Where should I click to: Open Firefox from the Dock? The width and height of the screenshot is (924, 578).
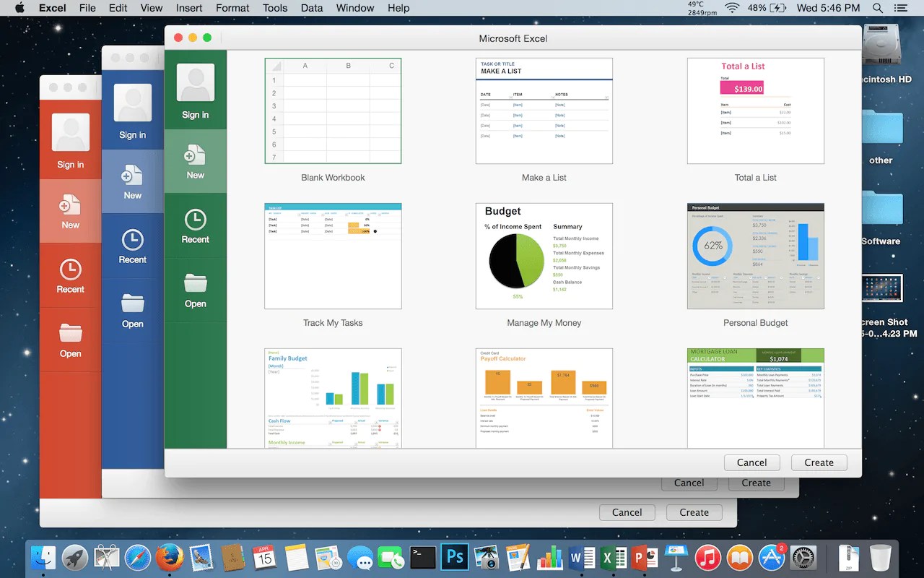pyautogui.click(x=169, y=558)
